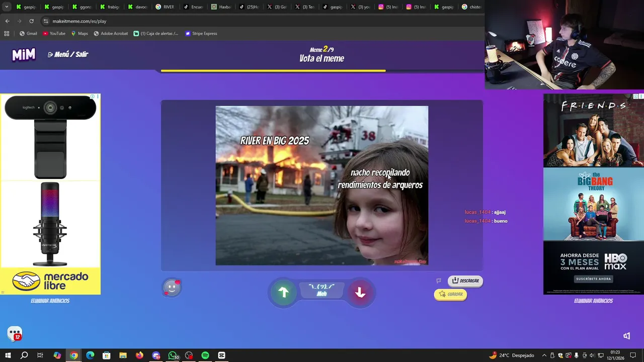644x362 pixels.
Task: Click the disaster girl meme image
Action: point(322,186)
